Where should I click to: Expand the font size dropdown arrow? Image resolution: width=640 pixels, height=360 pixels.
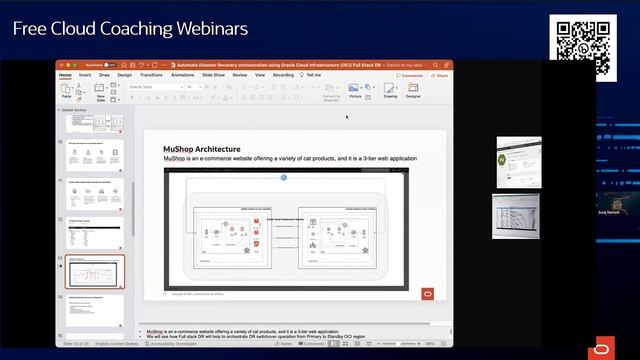tap(200, 87)
